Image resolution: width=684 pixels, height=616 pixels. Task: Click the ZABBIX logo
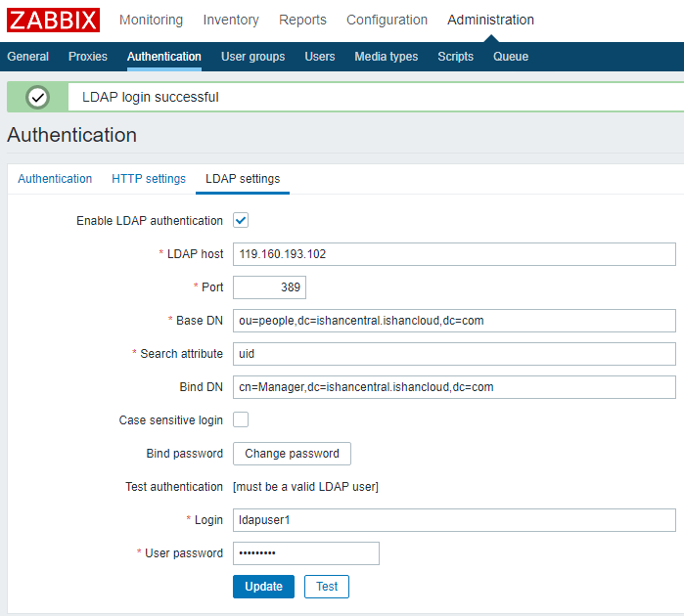(x=53, y=21)
